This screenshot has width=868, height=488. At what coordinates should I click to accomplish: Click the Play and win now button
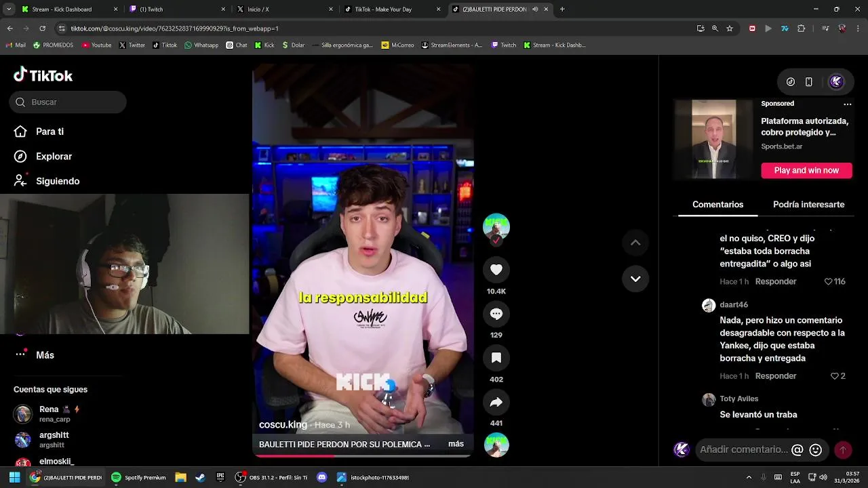pos(806,170)
